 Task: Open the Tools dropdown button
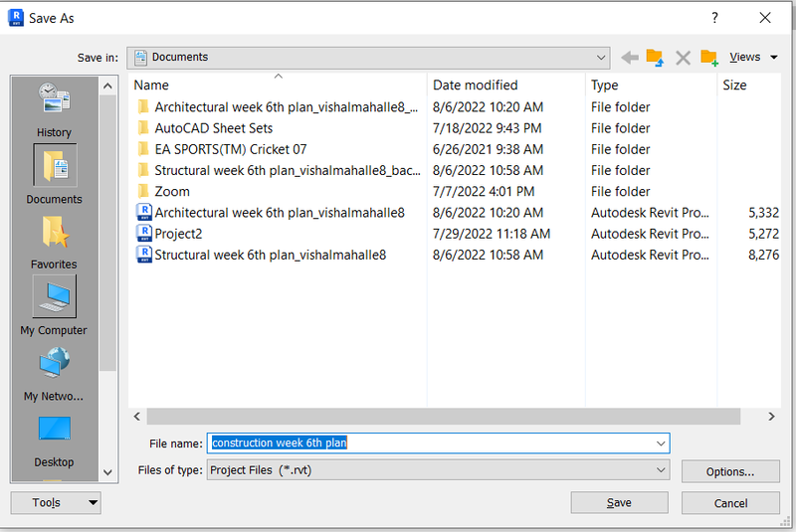tap(56, 502)
